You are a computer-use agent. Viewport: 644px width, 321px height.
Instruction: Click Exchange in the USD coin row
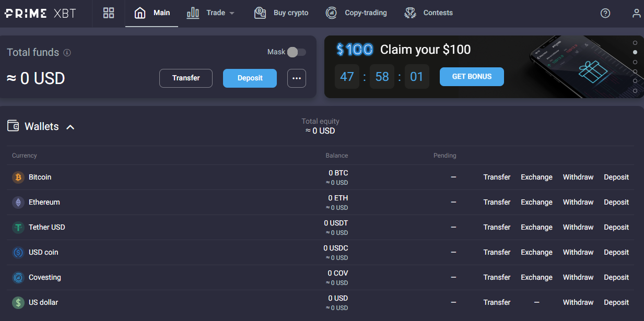pyautogui.click(x=536, y=253)
